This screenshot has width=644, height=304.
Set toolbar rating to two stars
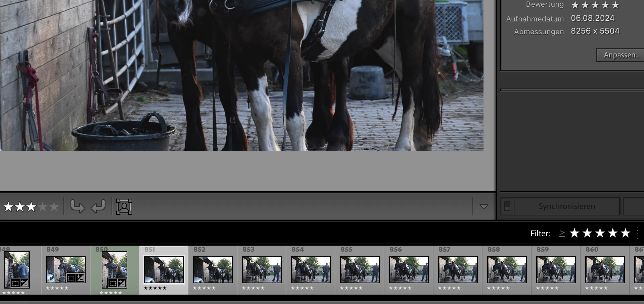20,207
